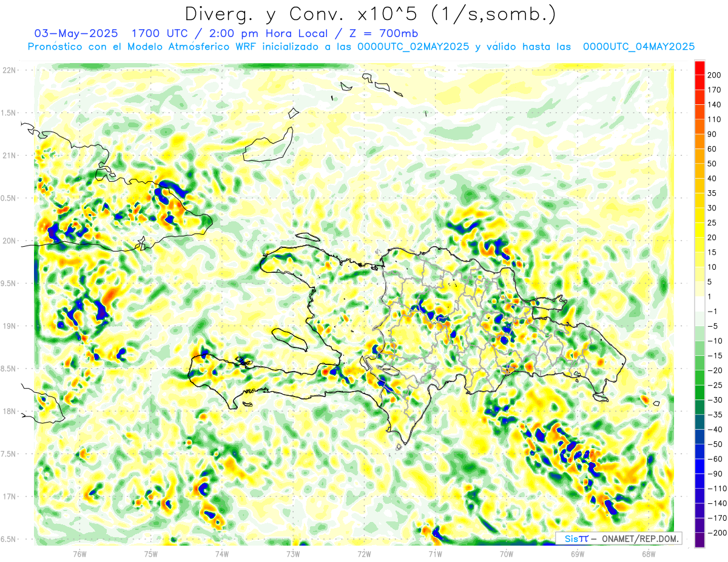Click the color scale value -140
This screenshot has width=728, height=562.
pyautogui.click(x=717, y=503)
